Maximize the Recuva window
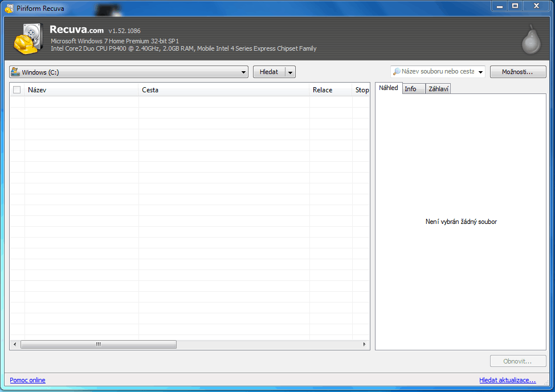 (515, 6)
